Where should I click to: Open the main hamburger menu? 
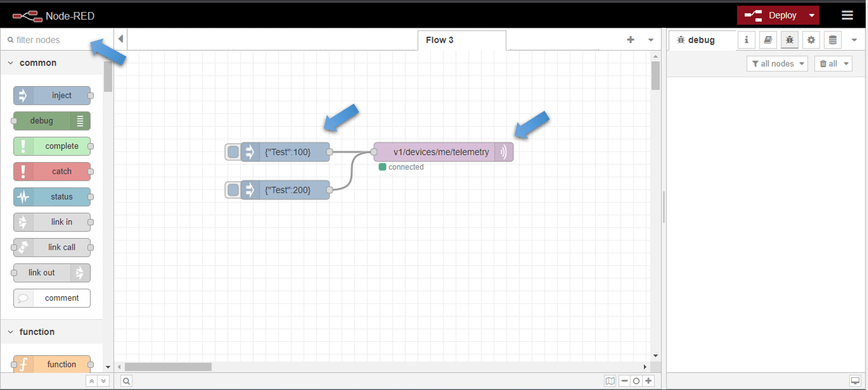(847, 15)
